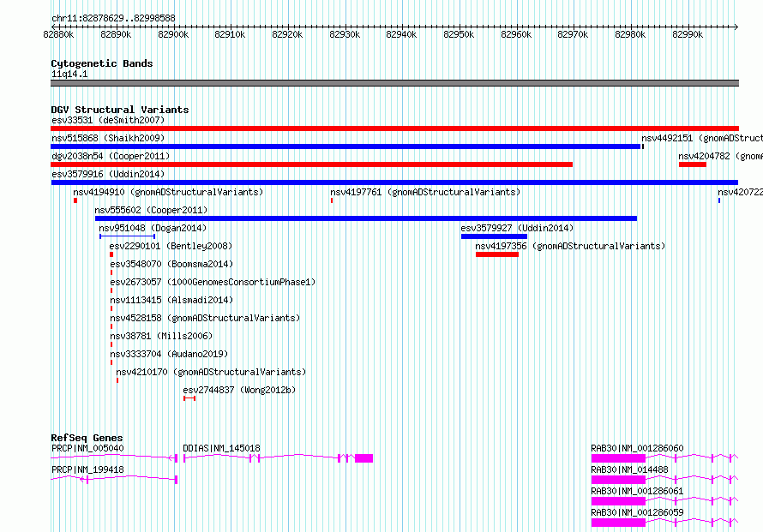The height and width of the screenshot is (532, 763).
Task: Select the red nsv4197356 variant bar
Action: [497, 254]
